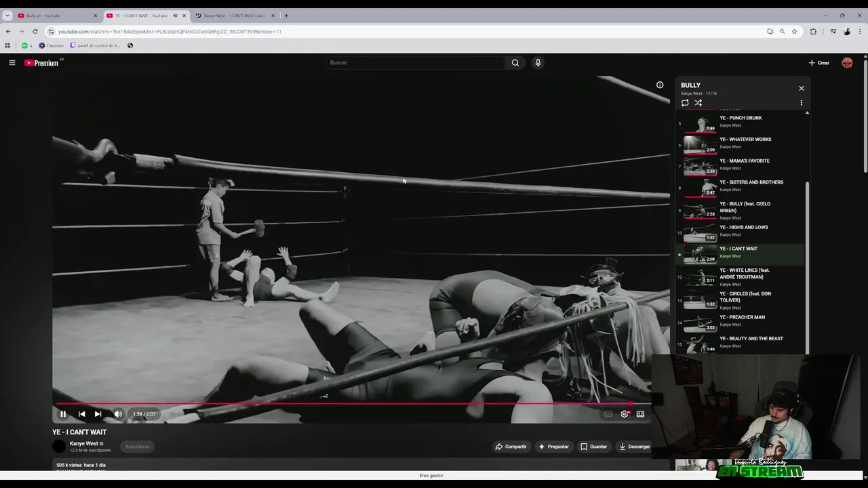View site information icon in address bar
Viewport: 868px width, 488px height.
[x=51, y=31]
